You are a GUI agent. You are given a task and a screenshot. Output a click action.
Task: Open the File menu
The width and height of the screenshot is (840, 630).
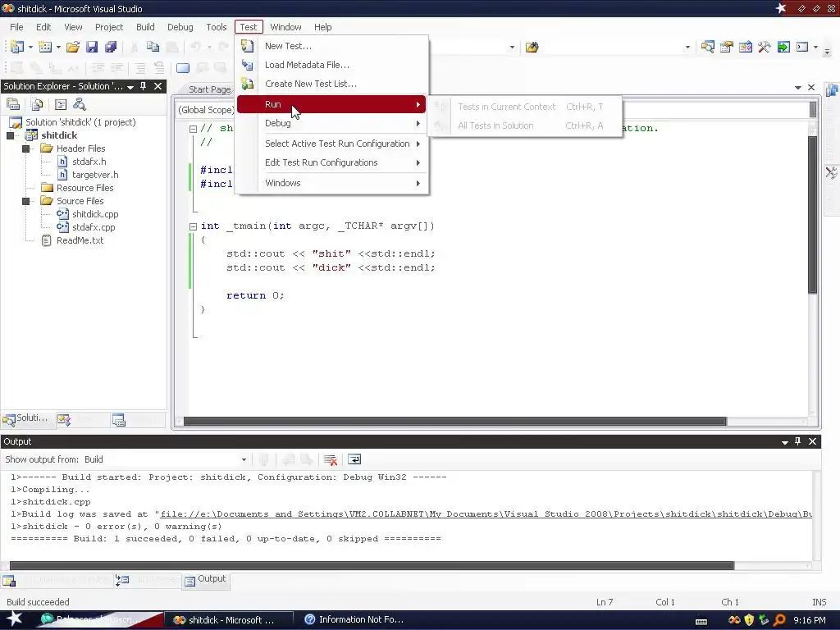(16, 27)
